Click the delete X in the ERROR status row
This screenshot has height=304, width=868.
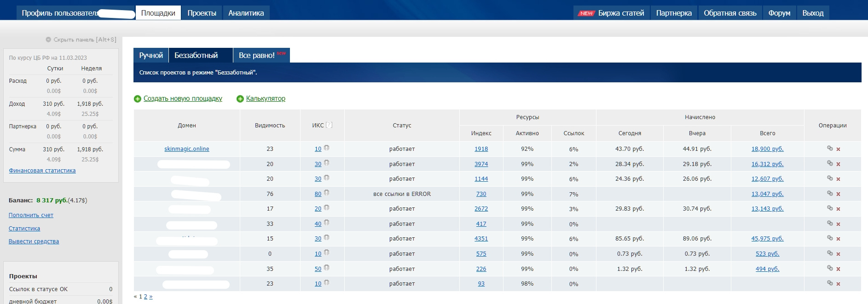tap(838, 194)
